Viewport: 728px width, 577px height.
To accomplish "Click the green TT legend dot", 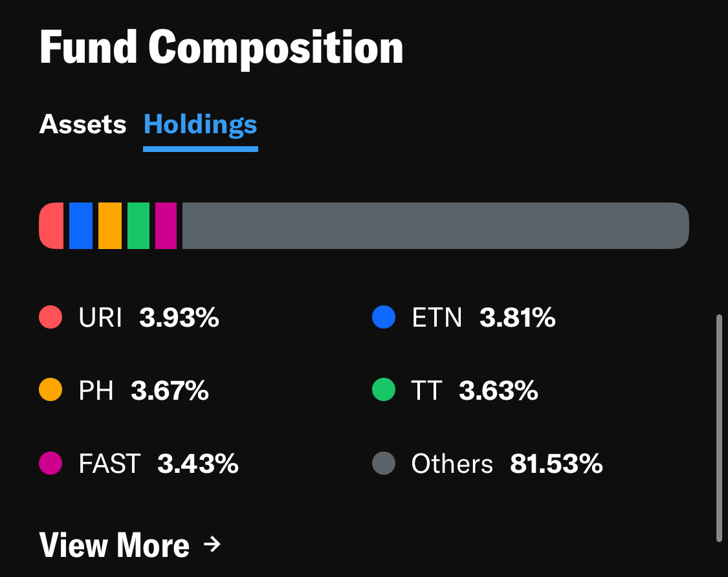I will pos(384,391).
